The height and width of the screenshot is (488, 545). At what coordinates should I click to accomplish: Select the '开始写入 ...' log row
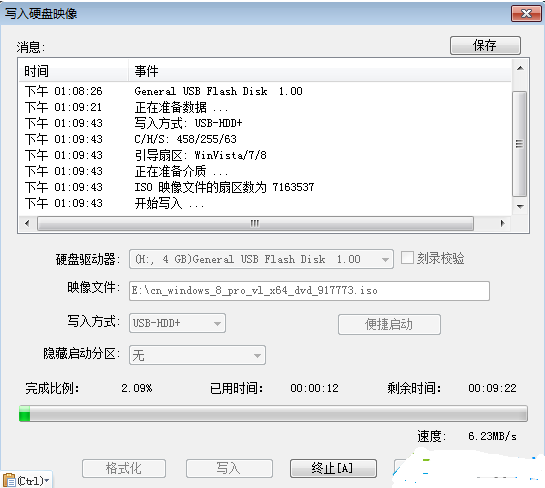[x=266, y=203]
